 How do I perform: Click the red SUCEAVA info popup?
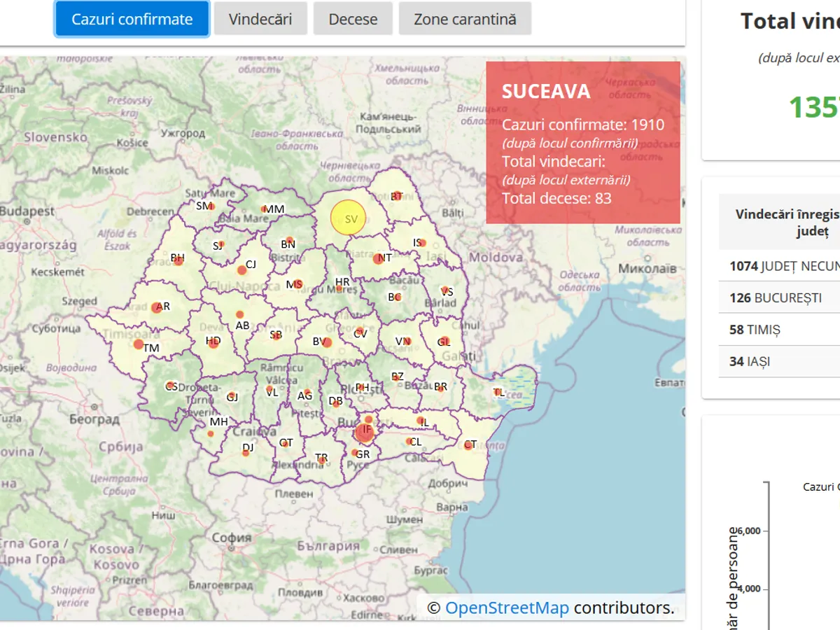coord(582,143)
